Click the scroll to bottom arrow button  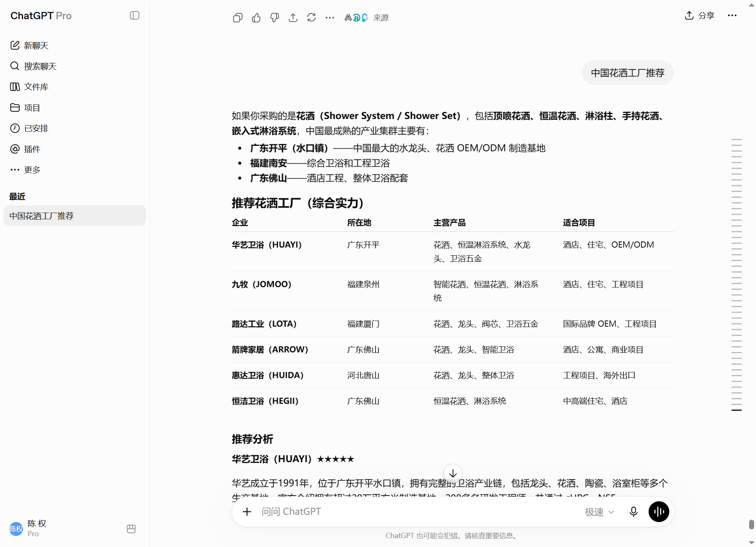pos(453,473)
